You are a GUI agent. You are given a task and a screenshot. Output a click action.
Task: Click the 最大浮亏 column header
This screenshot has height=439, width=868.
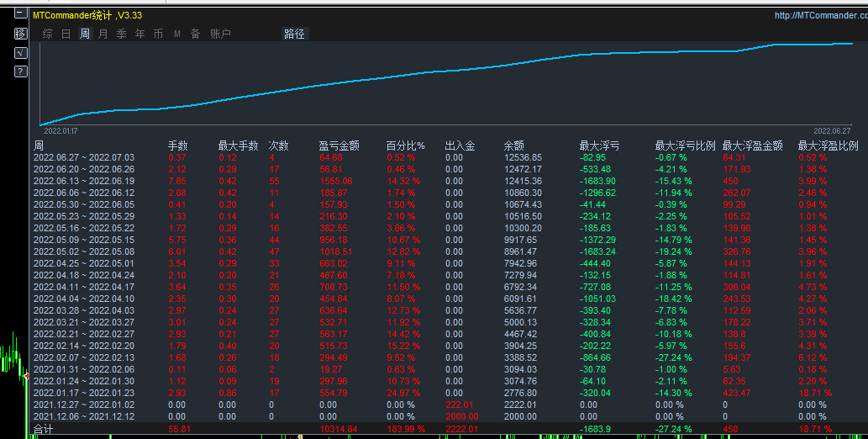coord(599,145)
